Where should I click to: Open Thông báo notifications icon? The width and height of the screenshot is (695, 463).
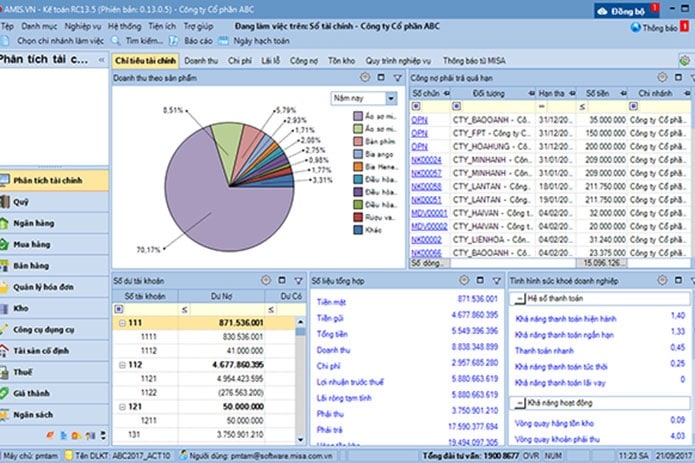(x=635, y=27)
